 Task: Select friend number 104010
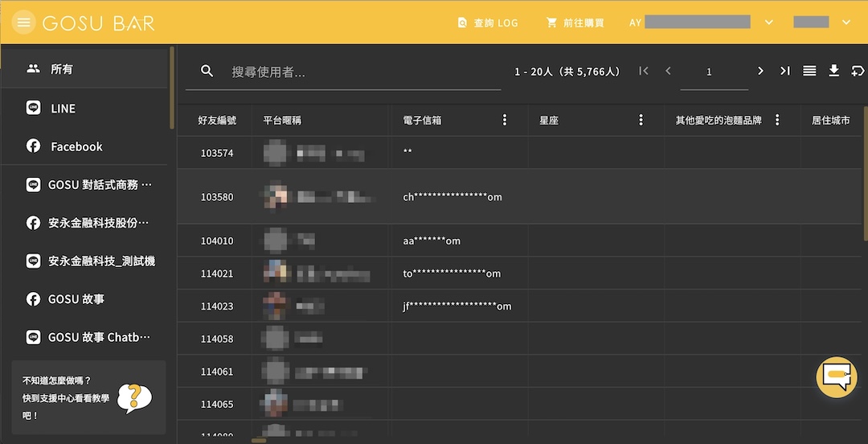[x=216, y=240]
